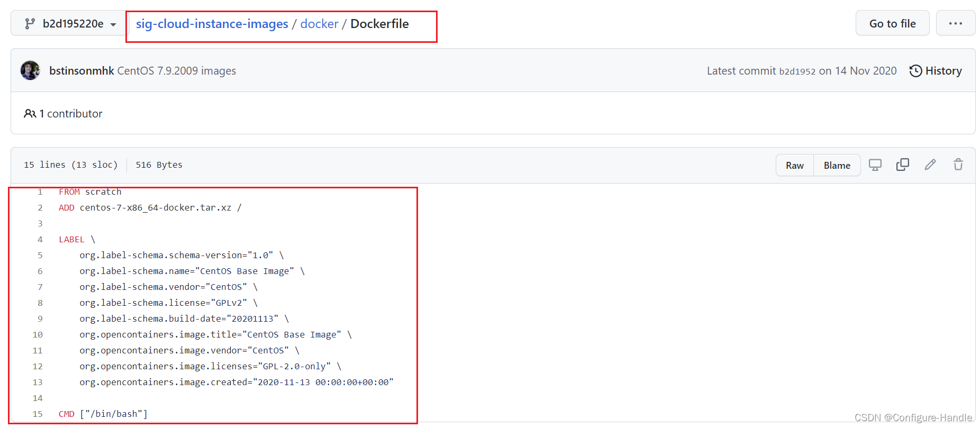
Task: Select line number 15 of Dockerfile
Action: 38,414
